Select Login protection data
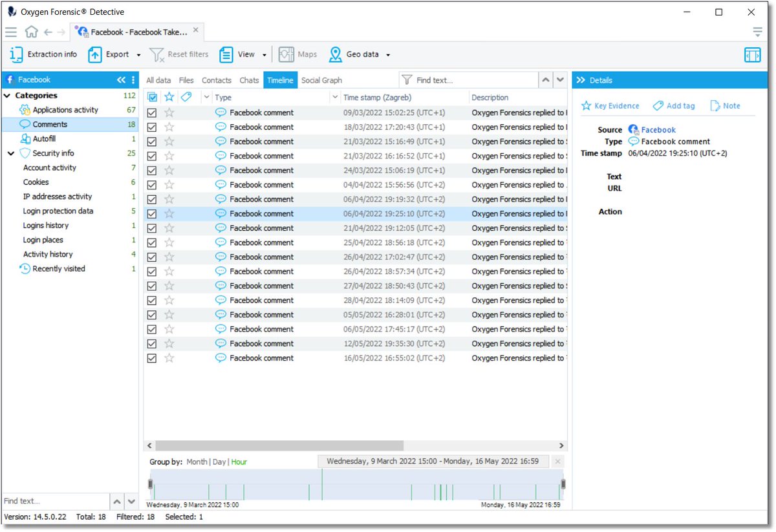The height and width of the screenshot is (532, 776). 58,211
